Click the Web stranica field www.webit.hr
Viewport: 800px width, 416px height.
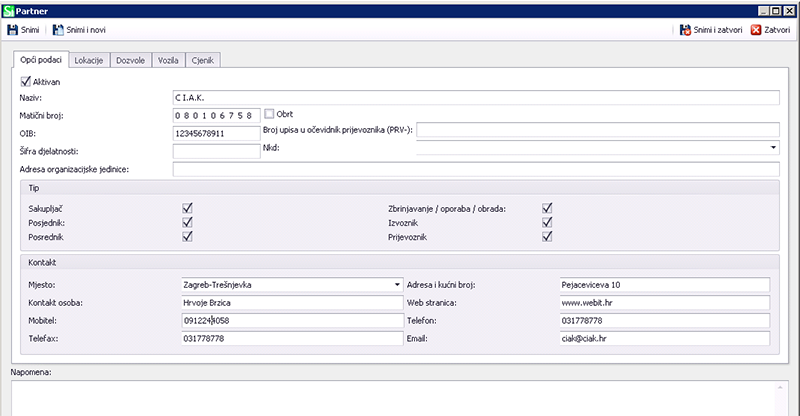pos(665,303)
